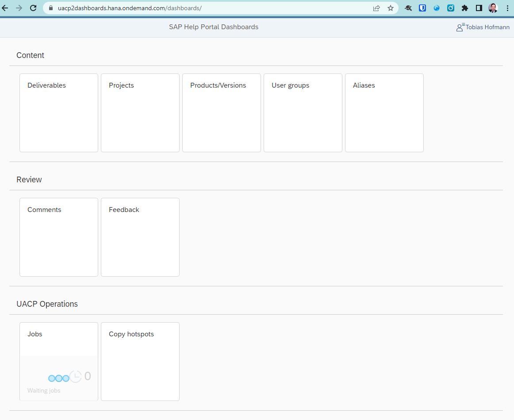Open the browser Extensions puzzle menu
This screenshot has height=420, width=514.
465,8
